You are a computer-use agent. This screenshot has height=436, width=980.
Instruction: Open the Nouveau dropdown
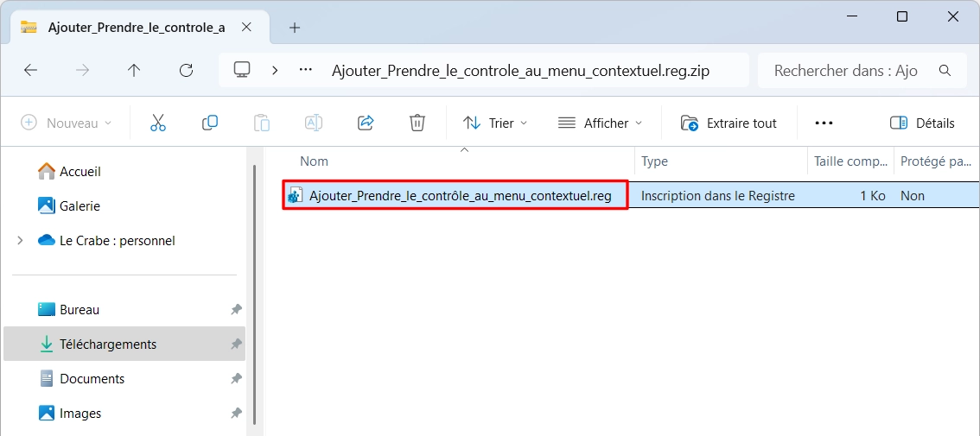point(67,123)
